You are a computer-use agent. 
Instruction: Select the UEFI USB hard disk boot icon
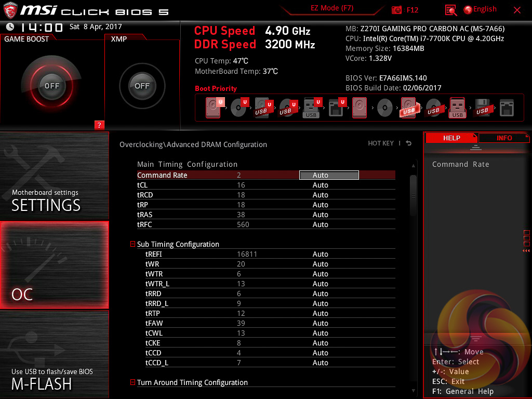[x=264, y=108]
